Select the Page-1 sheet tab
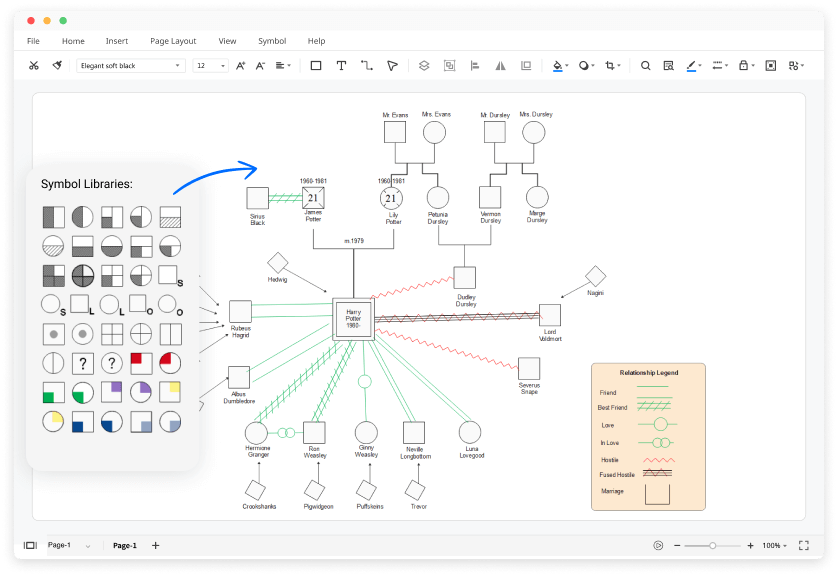 coord(125,546)
